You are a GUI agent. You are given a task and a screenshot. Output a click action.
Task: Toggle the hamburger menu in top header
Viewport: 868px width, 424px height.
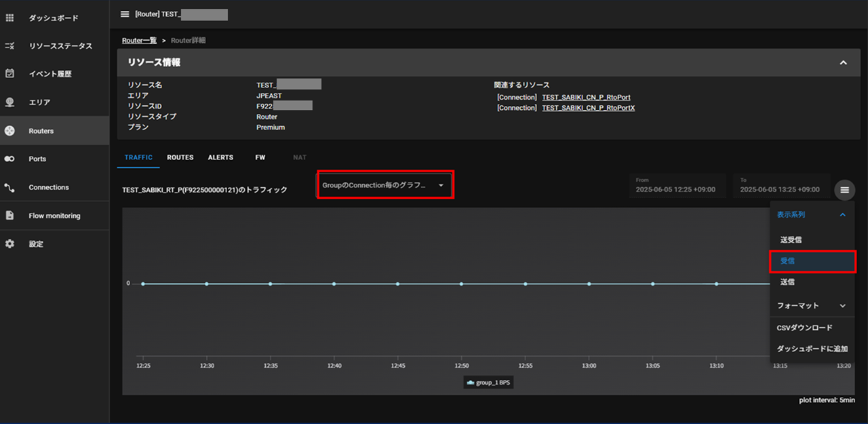(x=125, y=14)
